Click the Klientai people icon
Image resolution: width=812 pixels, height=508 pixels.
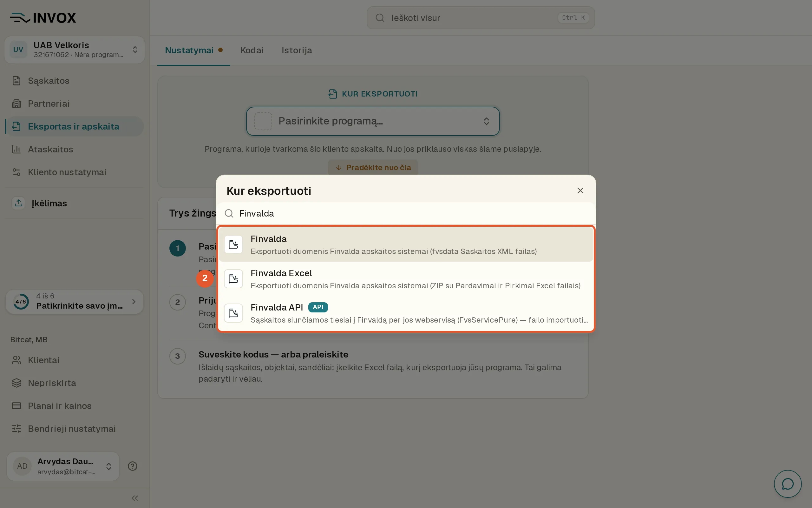(16, 360)
